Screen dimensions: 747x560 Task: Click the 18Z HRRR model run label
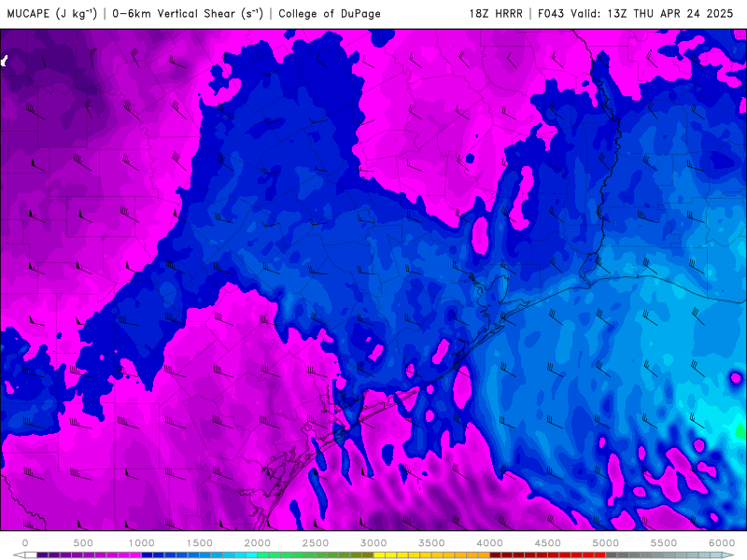[x=496, y=13]
